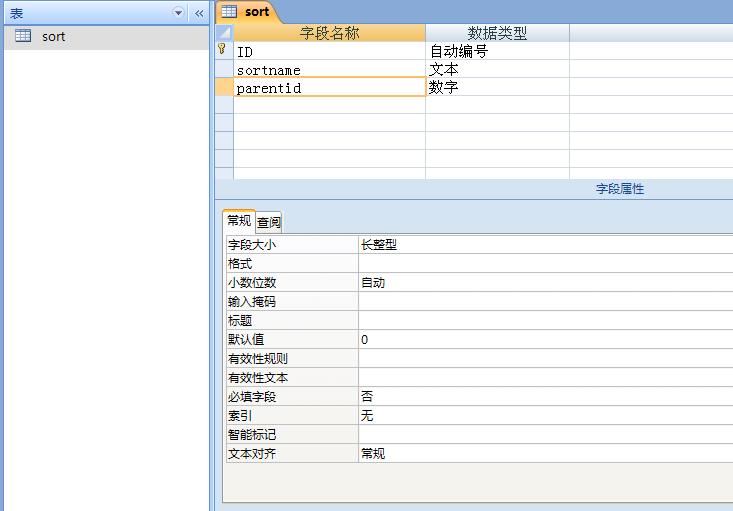Click the parentid field name cell
The height and width of the screenshot is (511, 733).
tap(330, 87)
